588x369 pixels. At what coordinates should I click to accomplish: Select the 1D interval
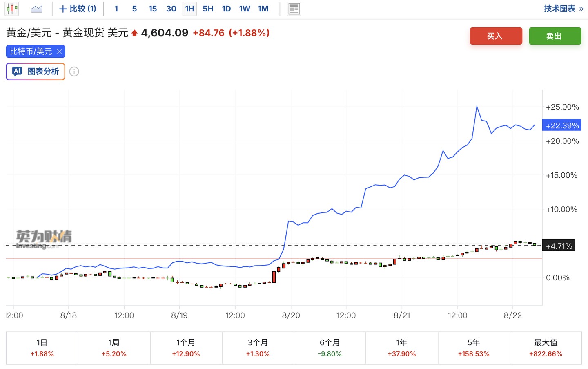click(x=226, y=9)
